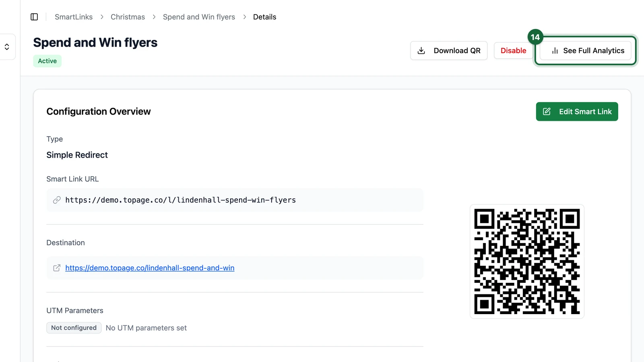644x362 pixels.
Task: Click the Spend and Win flyers title
Action: 95,43
